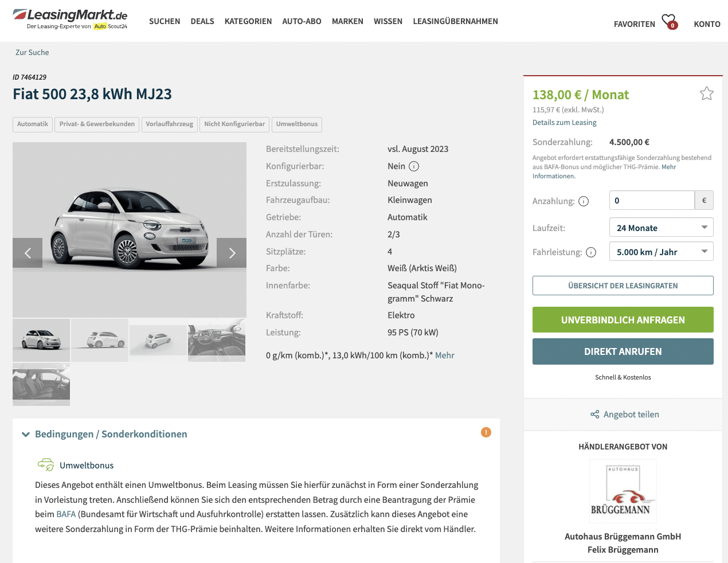The image size is (728, 563).
Task: Click the Elektro fuel value
Action: pos(401,315)
